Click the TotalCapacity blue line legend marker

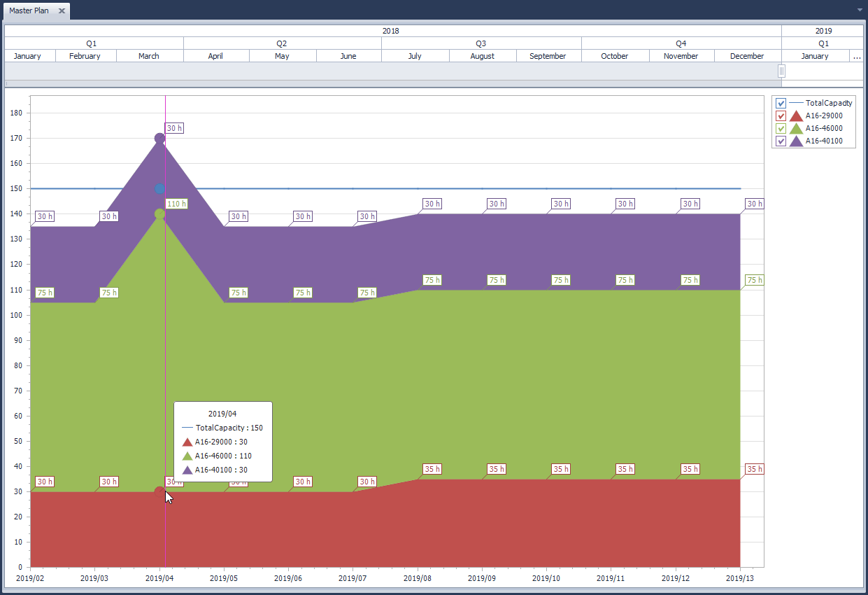pos(796,103)
